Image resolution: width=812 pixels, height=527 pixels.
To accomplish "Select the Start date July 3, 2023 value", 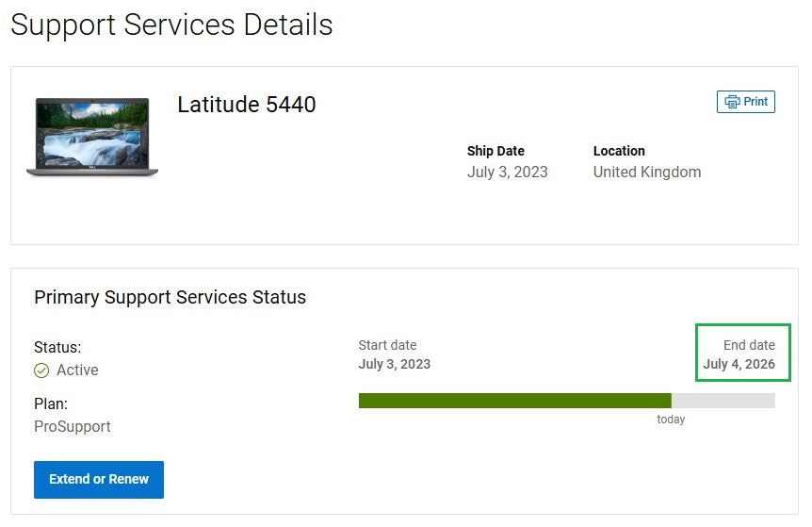I will pos(395,364).
